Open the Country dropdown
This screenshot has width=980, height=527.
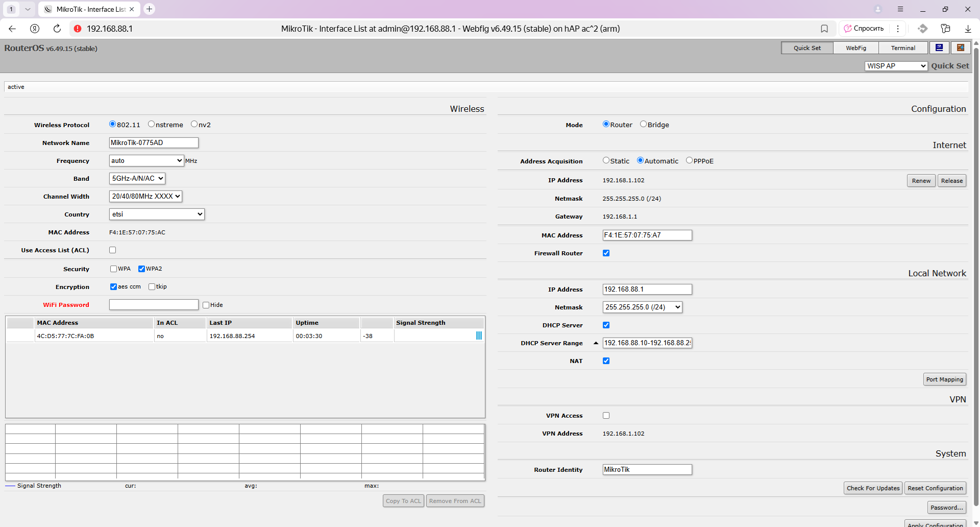coord(157,214)
